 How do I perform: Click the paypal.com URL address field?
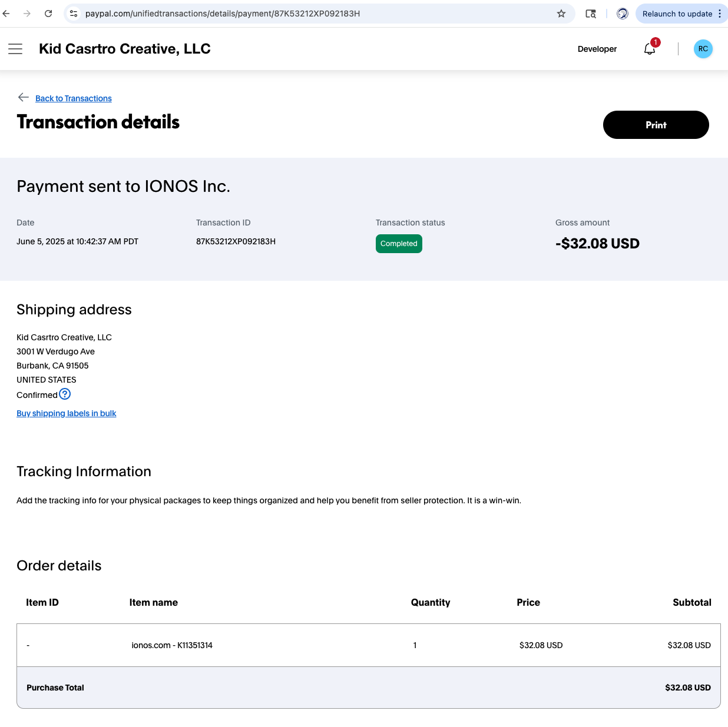click(318, 14)
